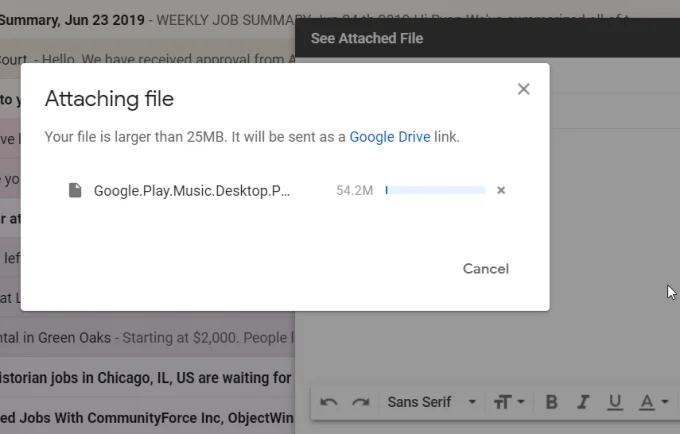The image size is (680, 434).
Task: Open the Green Oaks rental email
Action: (147, 337)
